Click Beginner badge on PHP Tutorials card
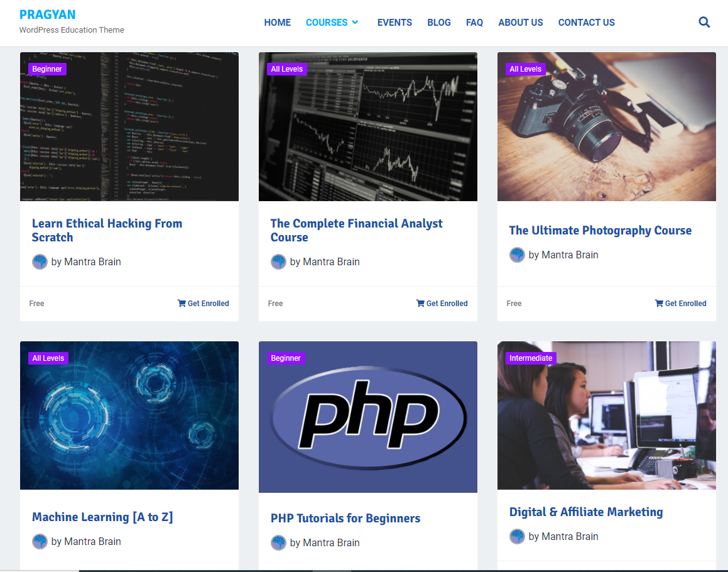Image resolution: width=728 pixels, height=572 pixels. coord(286,358)
